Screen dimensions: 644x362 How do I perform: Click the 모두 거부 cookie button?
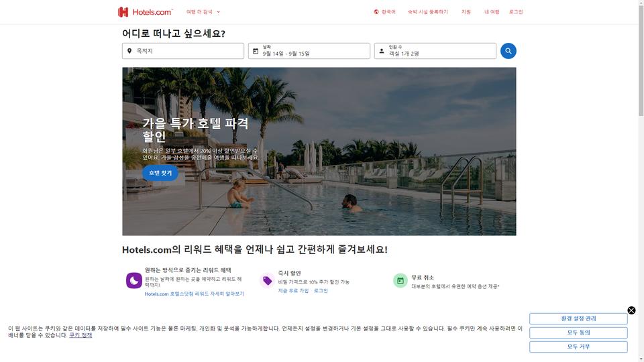tap(578, 347)
